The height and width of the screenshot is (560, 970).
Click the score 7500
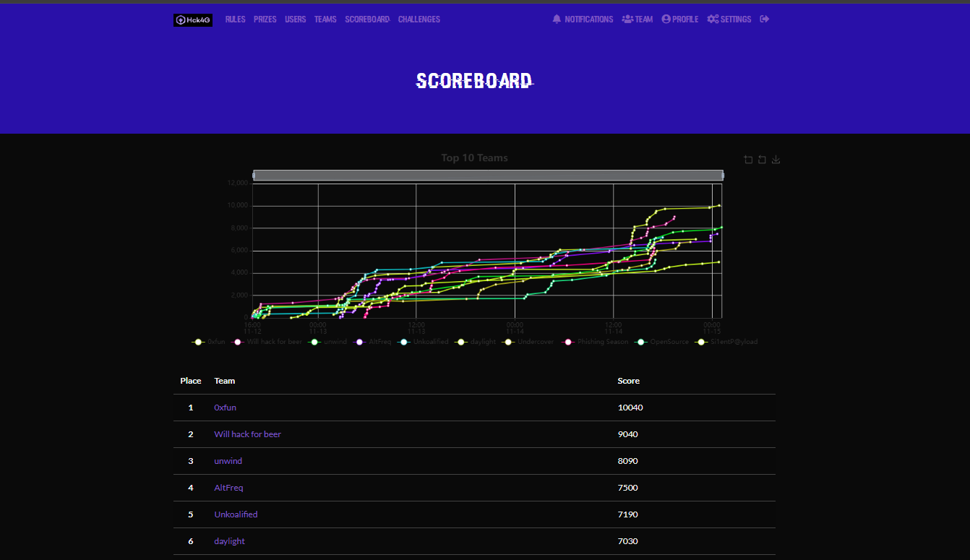[x=628, y=488]
